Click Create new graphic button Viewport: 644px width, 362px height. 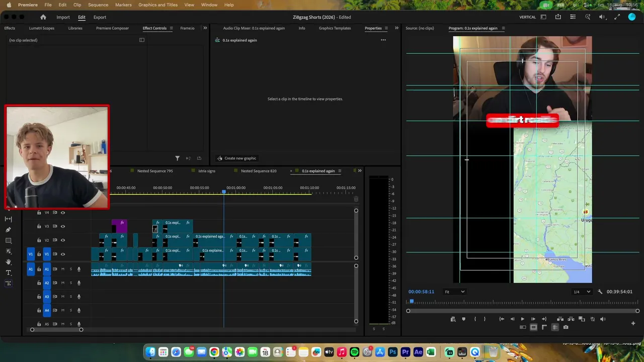tap(236, 158)
